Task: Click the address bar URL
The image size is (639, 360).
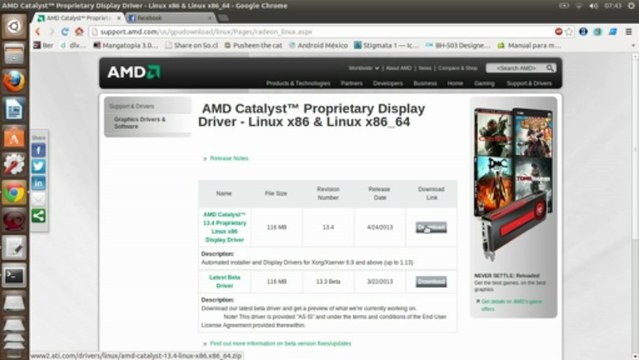Action: [206, 31]
